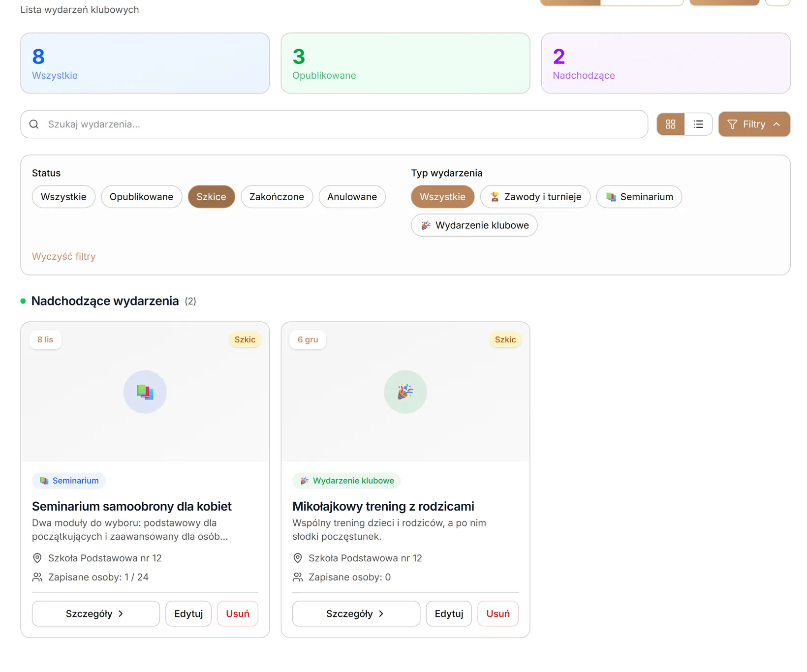Filter status by Wszystkie
Screen dimensions: 807x672
(x=63, y=197)
